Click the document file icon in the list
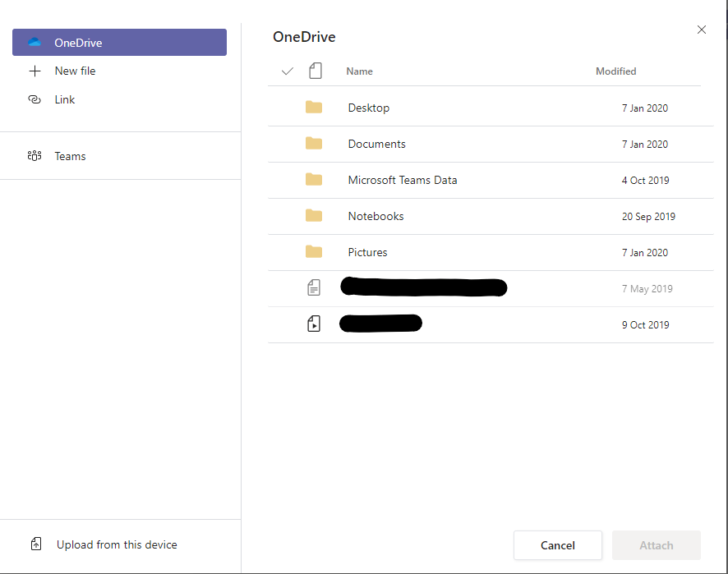 point(315,287)
